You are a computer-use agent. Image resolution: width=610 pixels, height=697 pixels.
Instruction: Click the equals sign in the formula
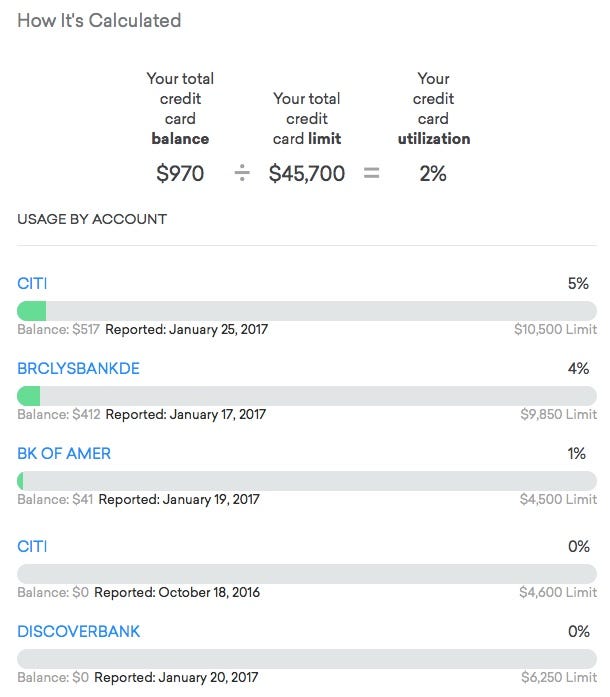[x=371, y=173]
